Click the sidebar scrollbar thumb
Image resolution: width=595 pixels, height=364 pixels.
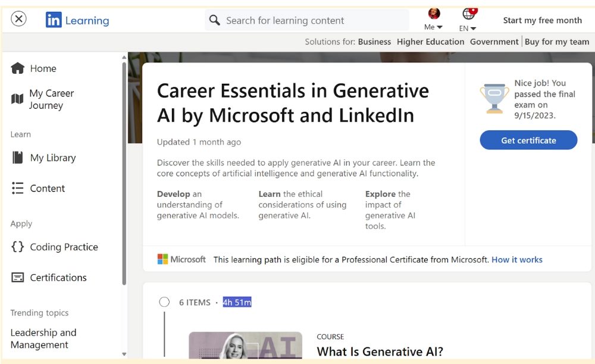(124, 174)
